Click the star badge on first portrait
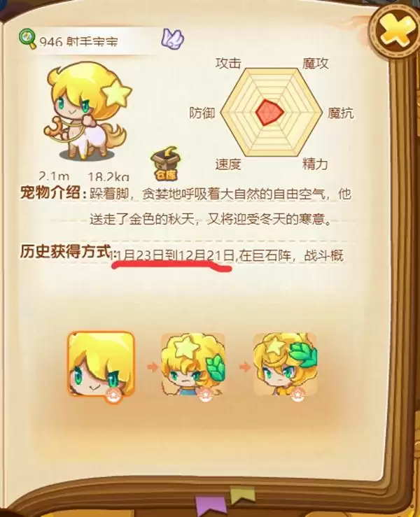The height and width of the screenshot is (517, 420). pos(113,395)
